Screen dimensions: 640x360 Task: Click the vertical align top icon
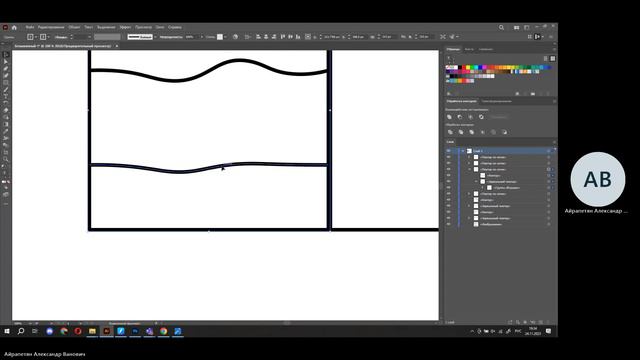click(x=282, y=37)
